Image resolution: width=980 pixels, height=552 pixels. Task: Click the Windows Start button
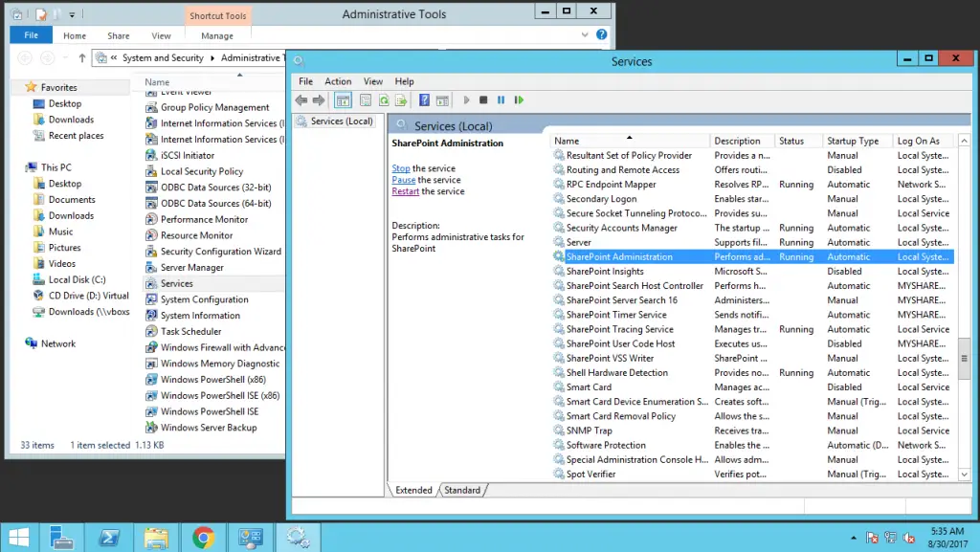coord(19,537)
